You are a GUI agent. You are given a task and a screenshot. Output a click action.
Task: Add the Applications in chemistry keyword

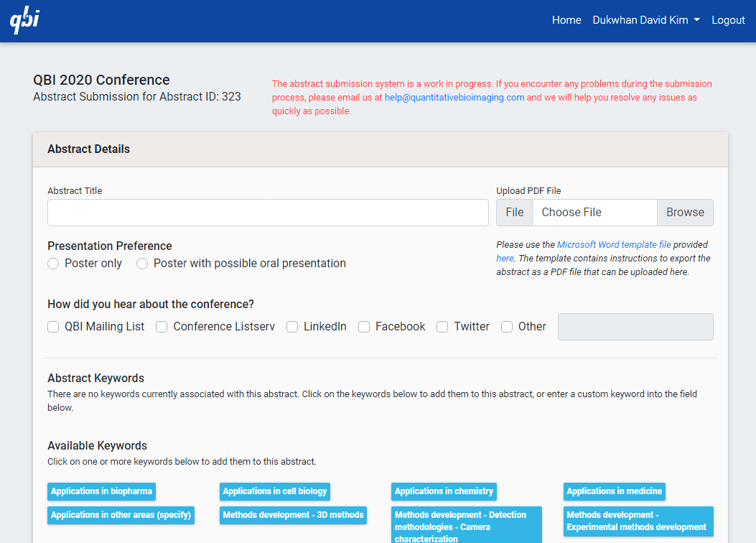coord(443,491)
